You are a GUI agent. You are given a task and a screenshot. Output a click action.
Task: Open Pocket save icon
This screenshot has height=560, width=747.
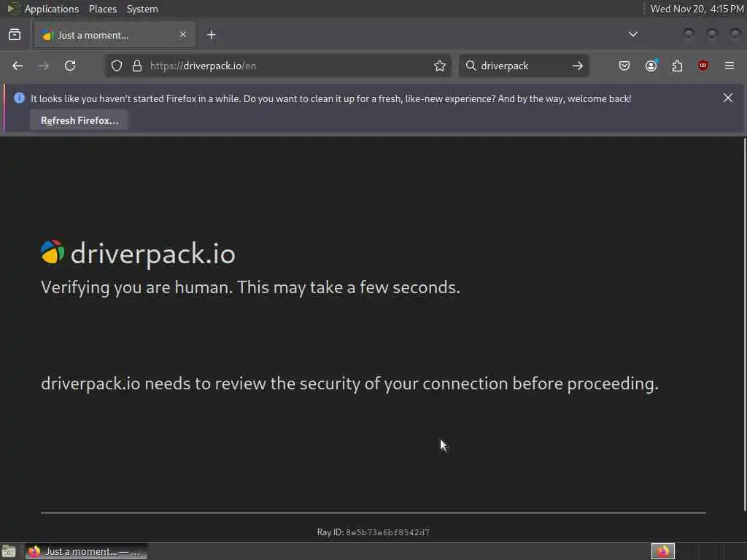click(624, 66)
